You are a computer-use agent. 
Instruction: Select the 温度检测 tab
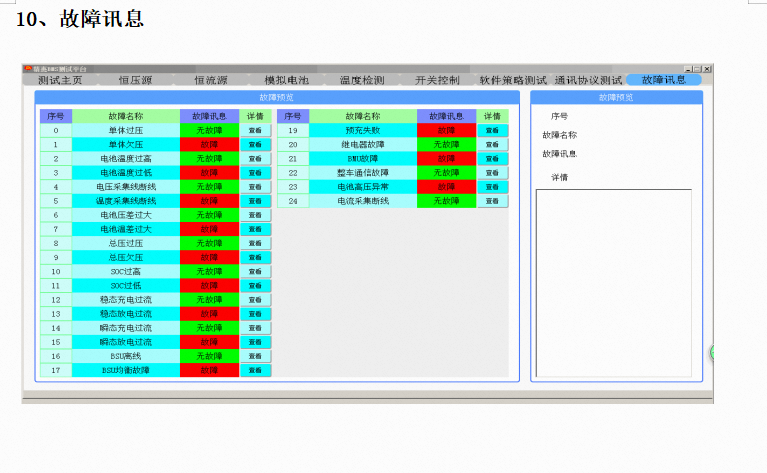click(x=362, y=80)
